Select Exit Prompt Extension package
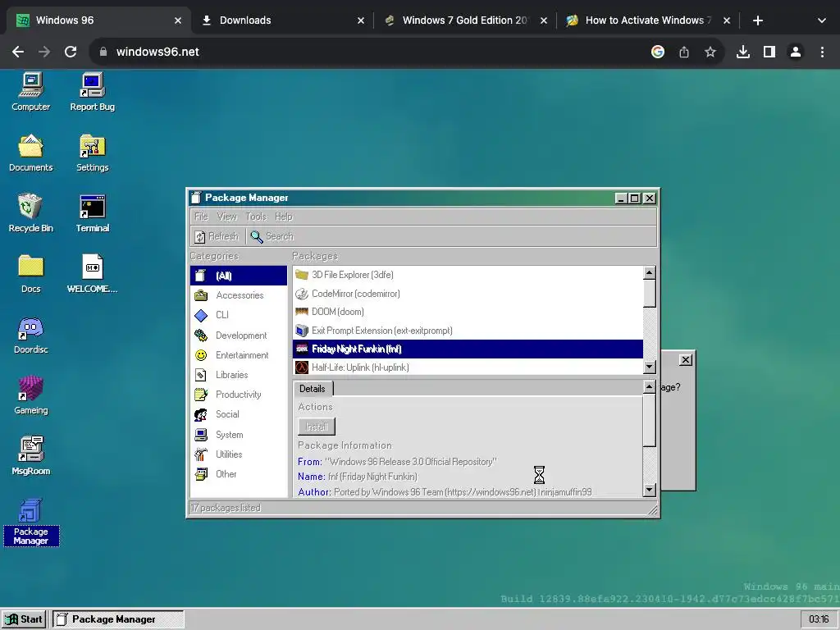Screen dimensions: 840x630 (x=468, y=331)
